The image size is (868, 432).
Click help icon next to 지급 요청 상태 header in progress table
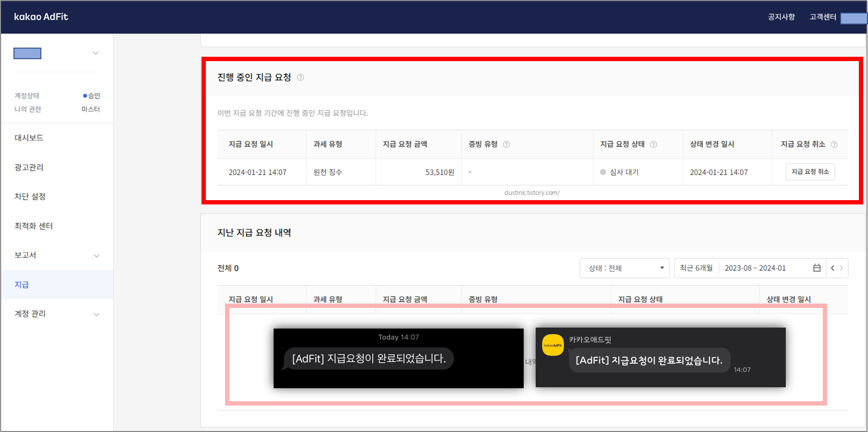[654, 144]
